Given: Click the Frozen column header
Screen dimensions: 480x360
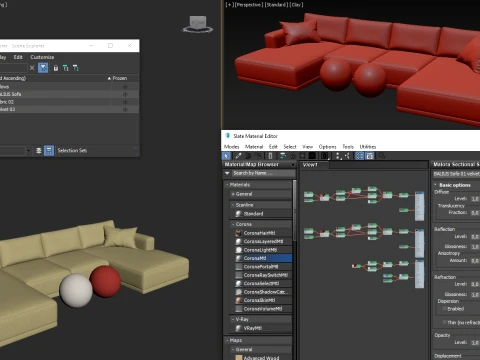Looking at the screenshot, I should pos(119,78).
